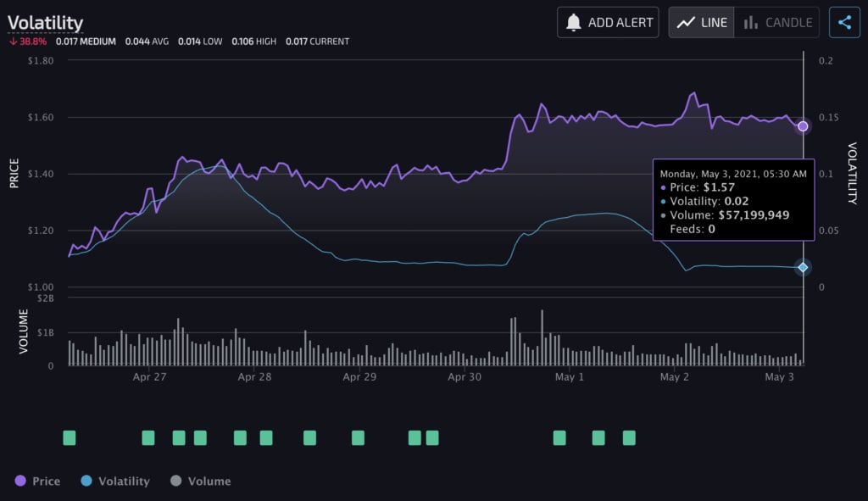Click the May 2 date axis label
The height and width of the screenshot is (501, 868).
coord(674,377)
